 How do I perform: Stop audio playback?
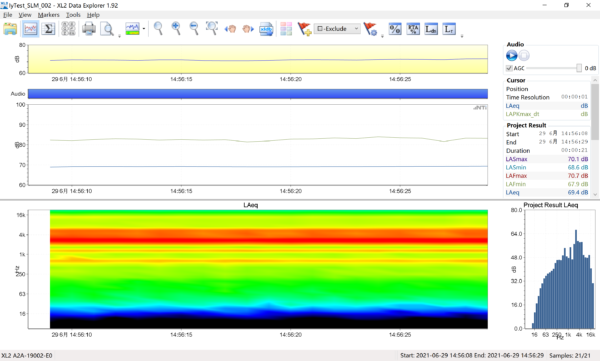tap(524, 56)
